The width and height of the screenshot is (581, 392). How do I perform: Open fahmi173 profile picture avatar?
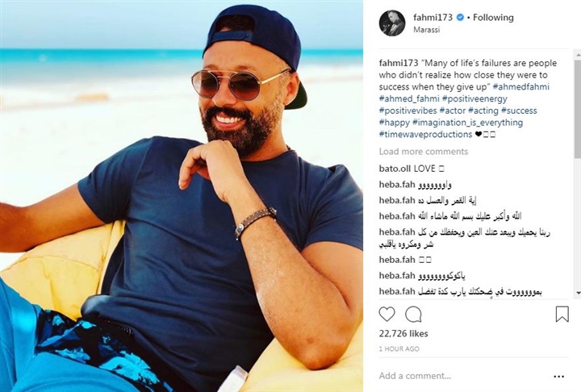pos(391,23)
